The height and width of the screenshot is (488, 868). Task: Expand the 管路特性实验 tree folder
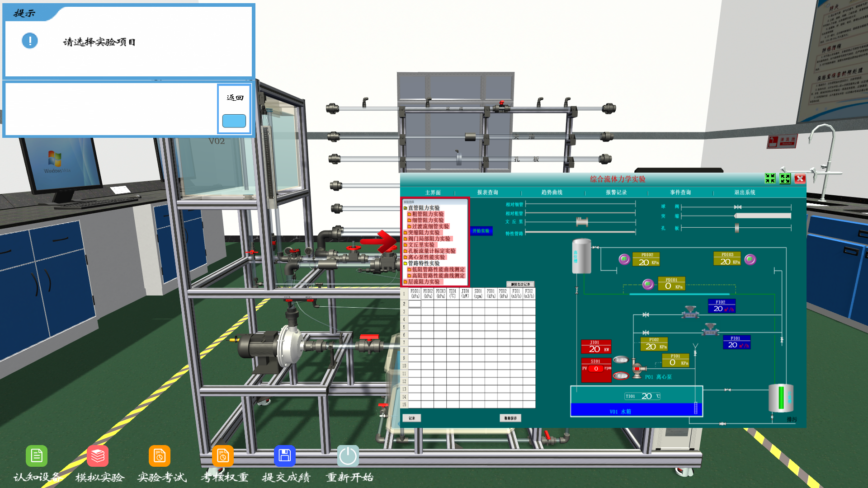(424, 263)
